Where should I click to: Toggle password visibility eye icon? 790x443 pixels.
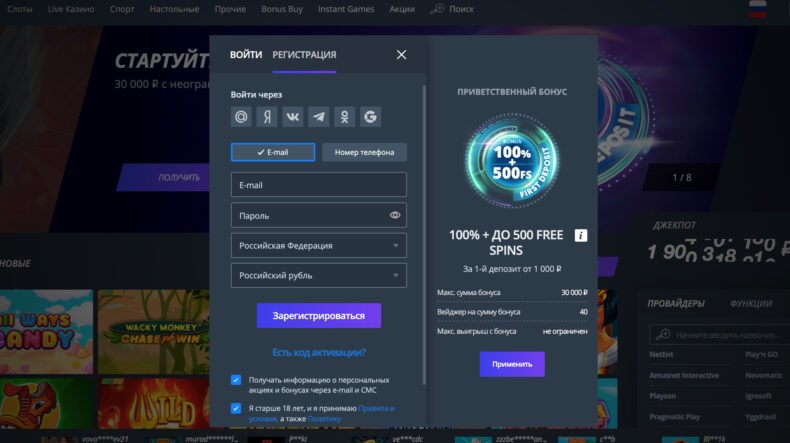point(395,215)
